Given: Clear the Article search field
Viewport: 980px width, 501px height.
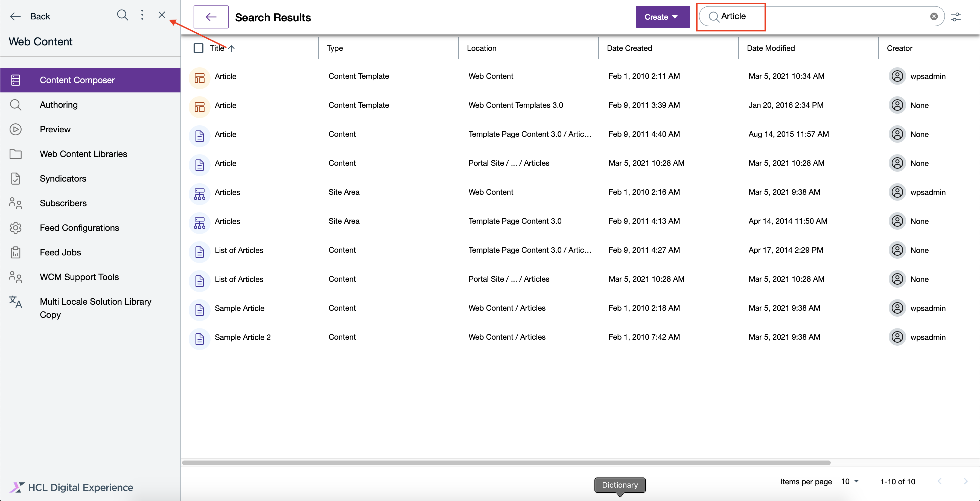Looking at the screenshot, I should pyautogui.click(x=934, y=16).
